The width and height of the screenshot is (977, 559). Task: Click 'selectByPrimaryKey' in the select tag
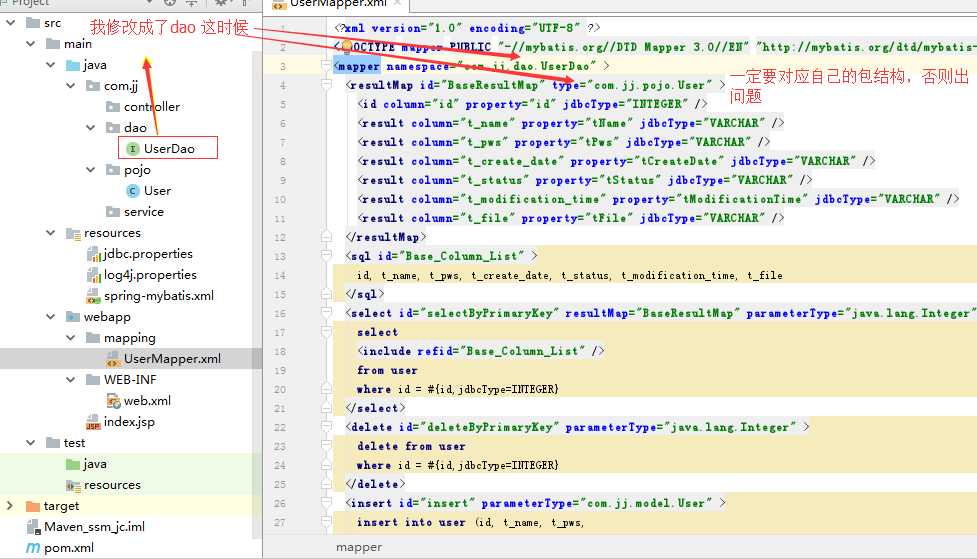[488, 313]
